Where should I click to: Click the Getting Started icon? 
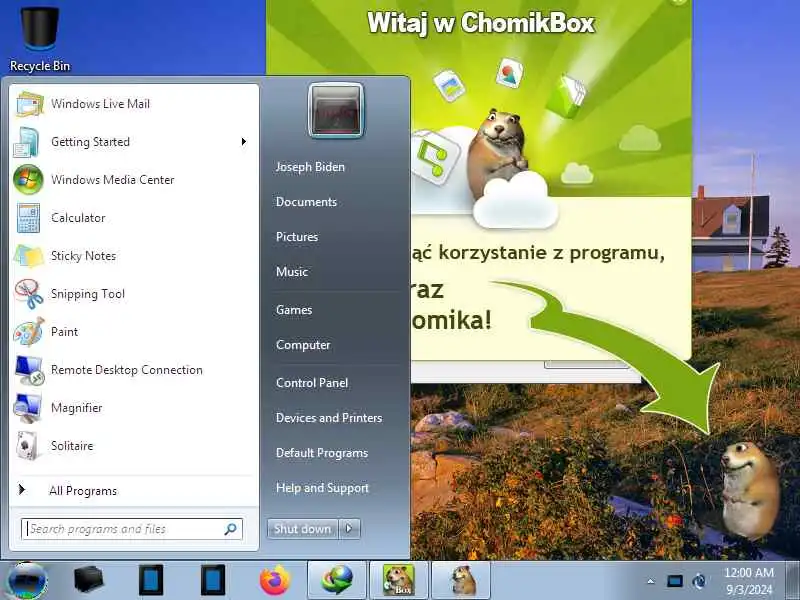pyautogui.click(x=27, y=142)
